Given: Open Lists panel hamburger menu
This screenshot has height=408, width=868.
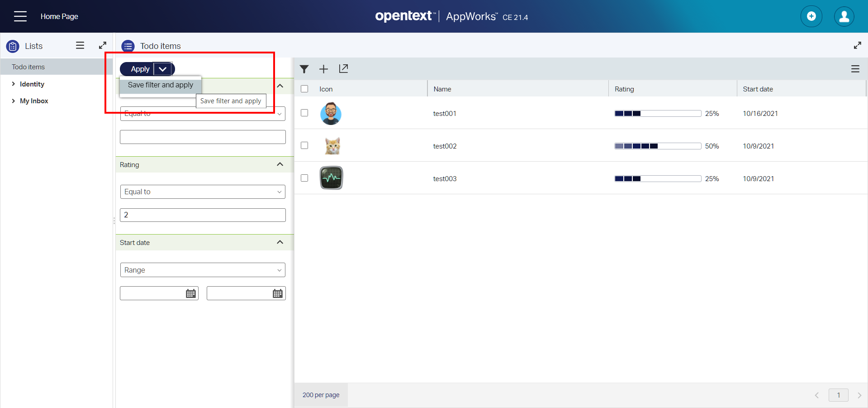Looking at the screenshot, I should click(80, 45).
